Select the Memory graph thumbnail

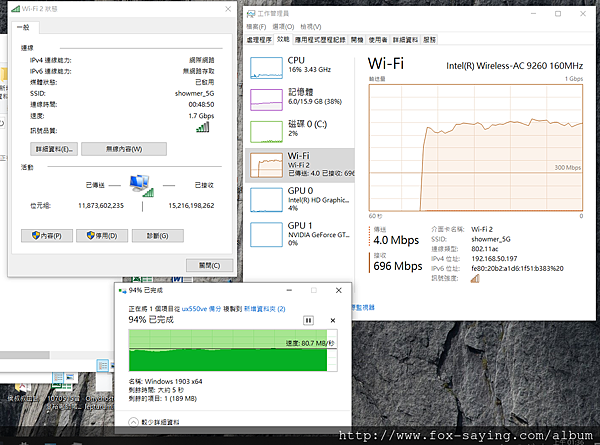(x=266, y=100)
